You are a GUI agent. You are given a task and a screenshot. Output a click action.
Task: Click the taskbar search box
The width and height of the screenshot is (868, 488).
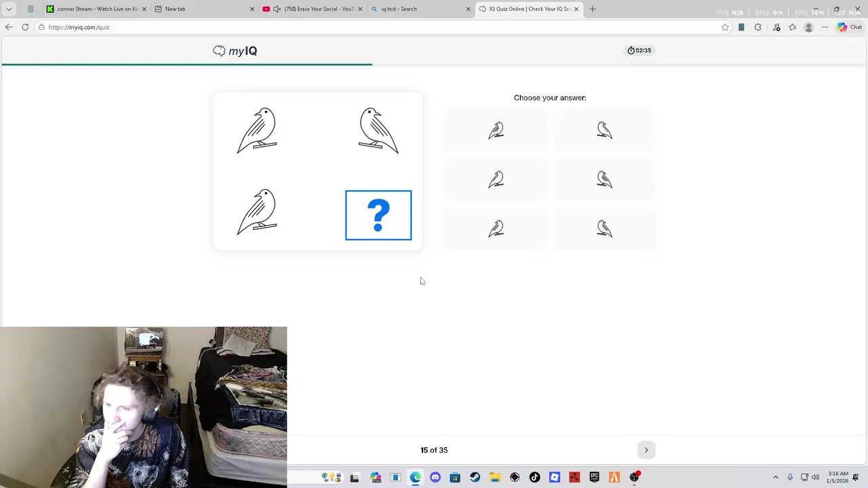tap(315, 477)
